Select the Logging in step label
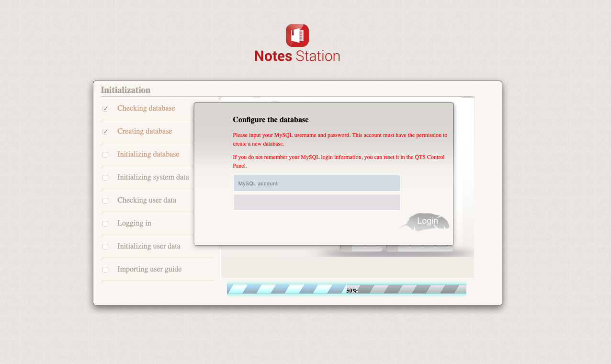This screenshot has height=364, width=611. point(134,223)
